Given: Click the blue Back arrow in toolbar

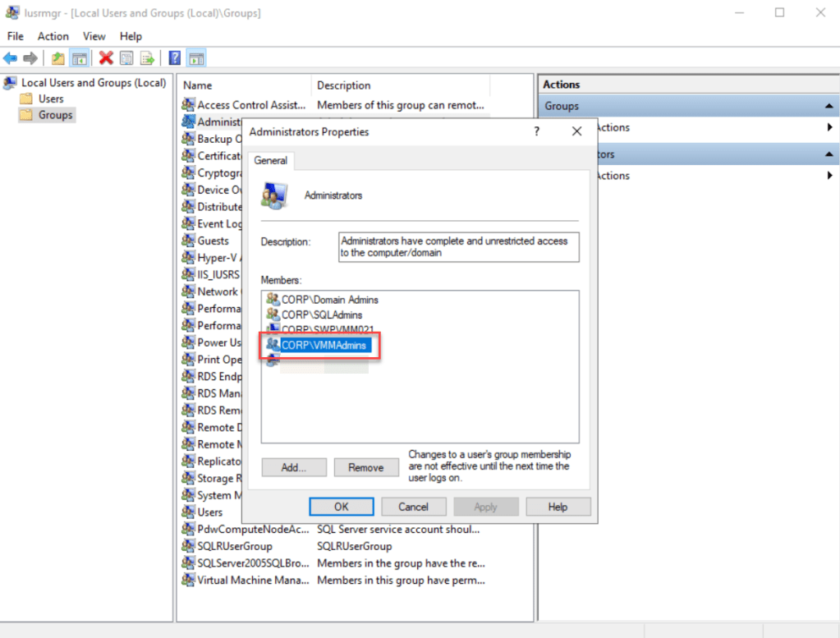Looking at the screenshot, I should (x=11, y=58).
